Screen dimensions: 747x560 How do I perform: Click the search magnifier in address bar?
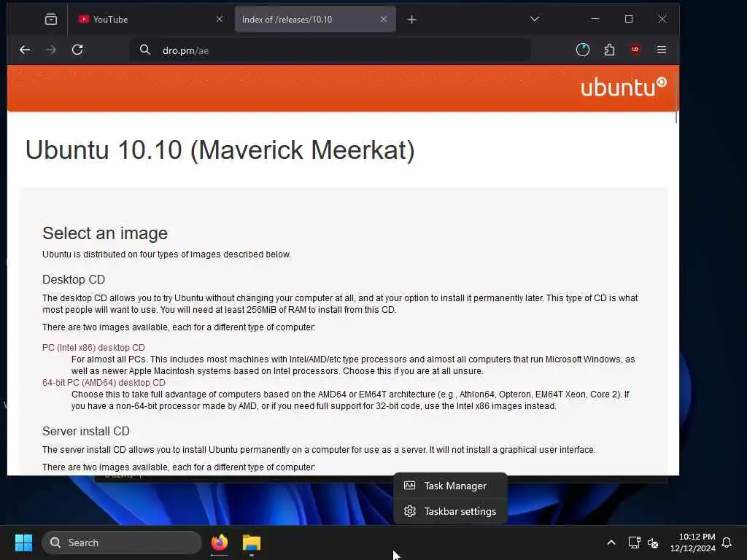[145, 50]
